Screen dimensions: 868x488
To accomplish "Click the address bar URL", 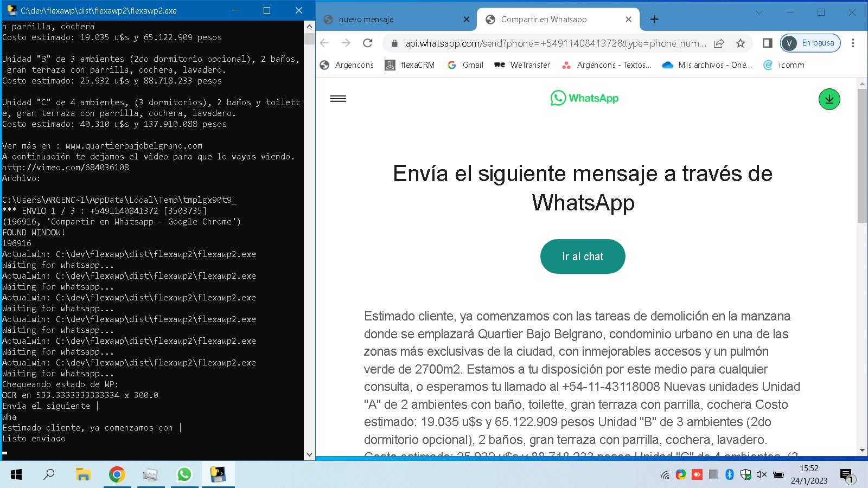I will pyautogui.click(x=556, y=43).
